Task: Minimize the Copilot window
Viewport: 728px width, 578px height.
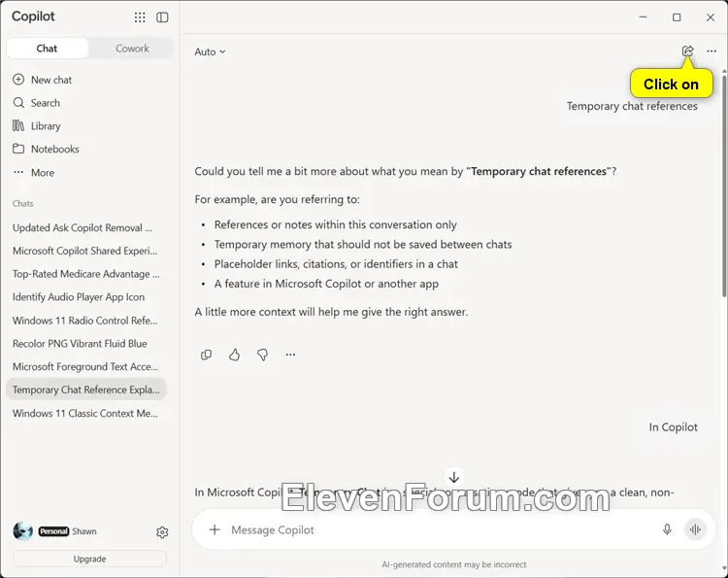Action: click(643, 17)
